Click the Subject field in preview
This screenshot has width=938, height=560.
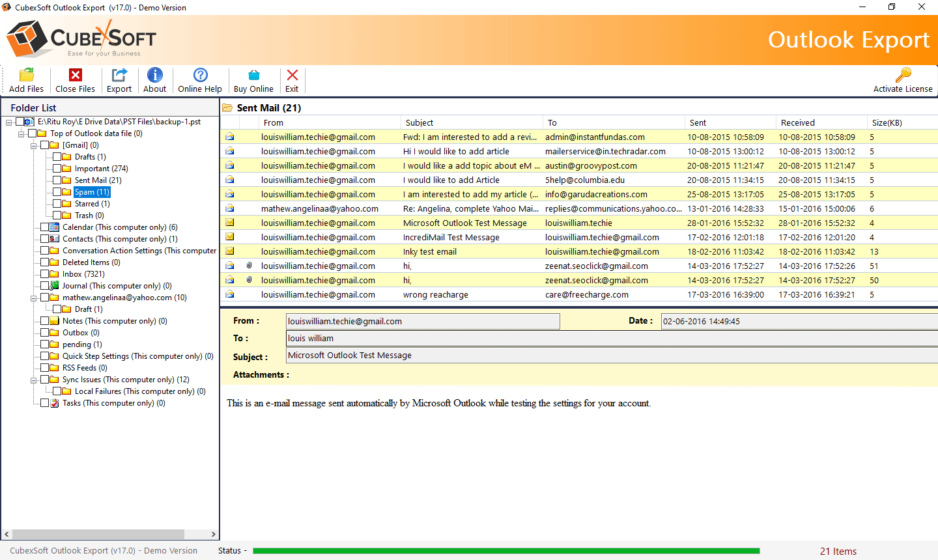tap(612, 356)
